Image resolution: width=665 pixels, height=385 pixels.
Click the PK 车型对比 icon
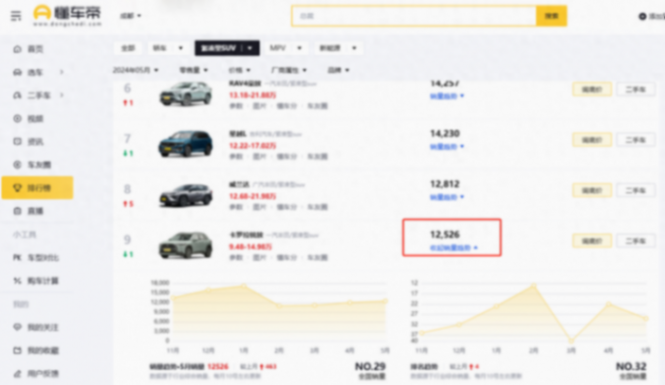tap(17, 257)
